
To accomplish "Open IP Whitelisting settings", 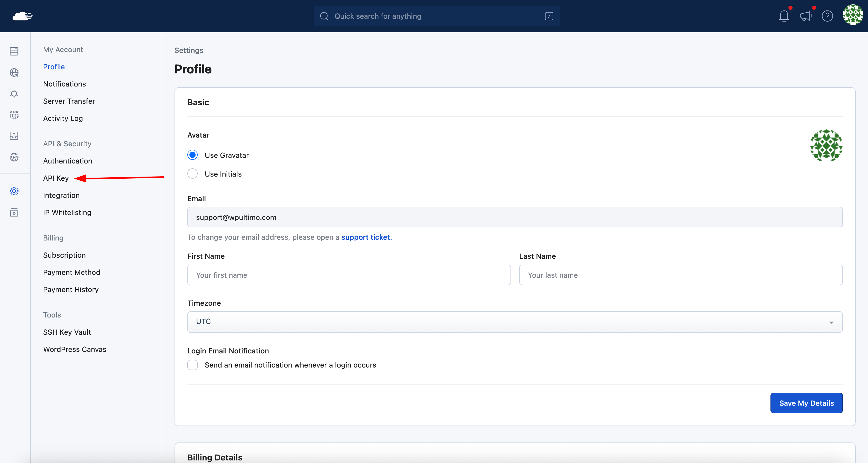I will tap(67, 213).
